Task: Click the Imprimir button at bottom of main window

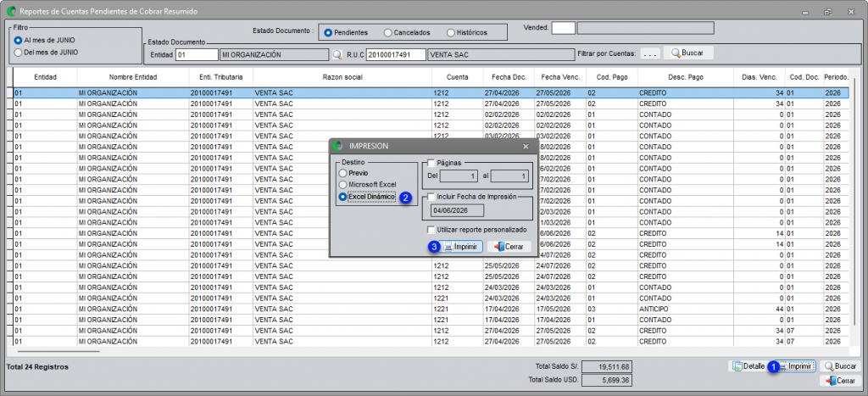Action: click(x=796, y=366)
